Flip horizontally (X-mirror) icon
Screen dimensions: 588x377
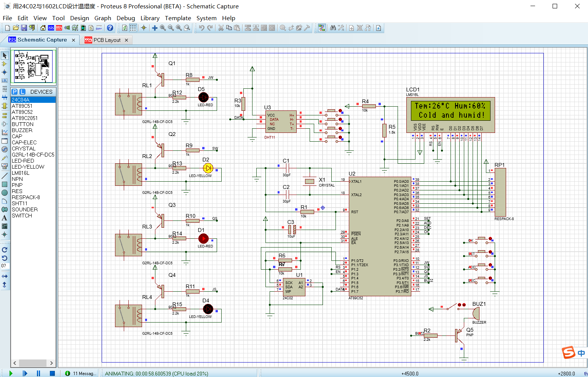pos(5,276)
